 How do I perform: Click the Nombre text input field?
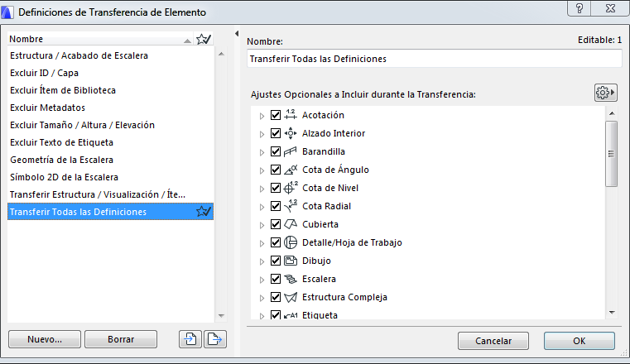coord(434,60)
